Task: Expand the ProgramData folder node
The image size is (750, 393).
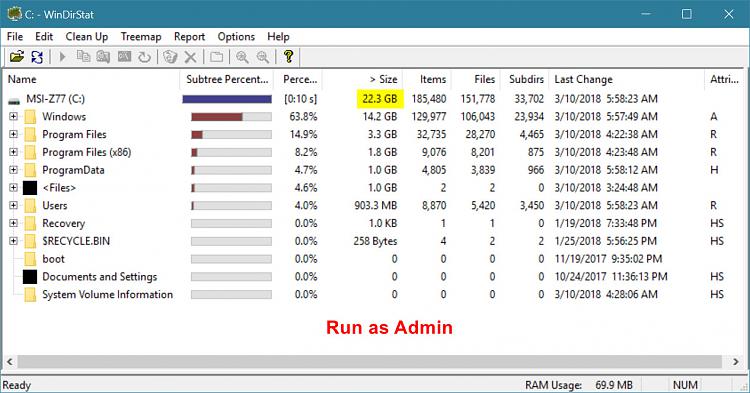Action: [13, 170]
